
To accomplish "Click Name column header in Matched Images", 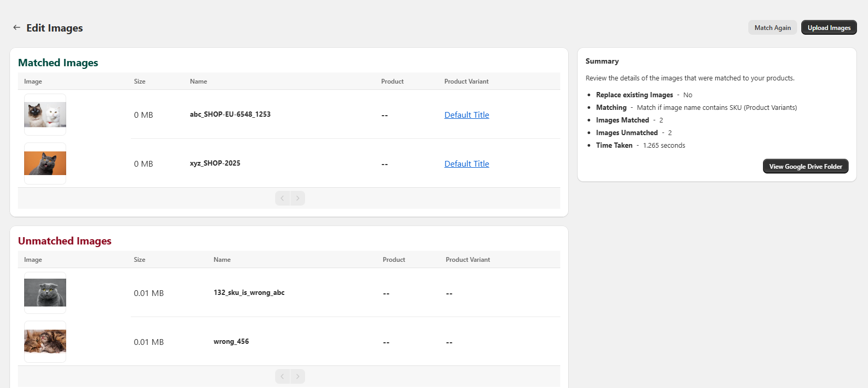I will (198, 81).
